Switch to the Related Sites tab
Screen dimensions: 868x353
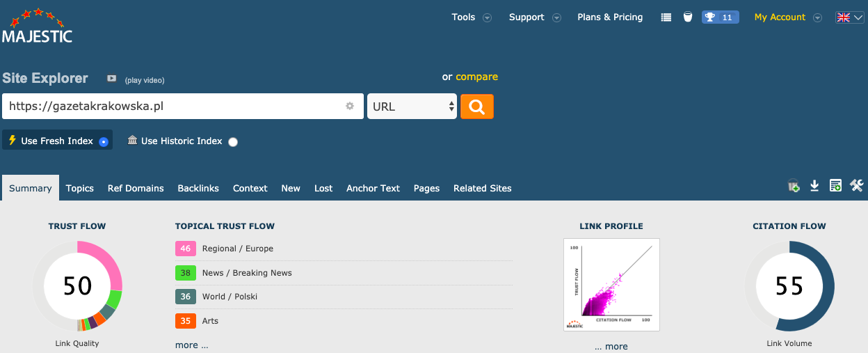tap(483, 188)
